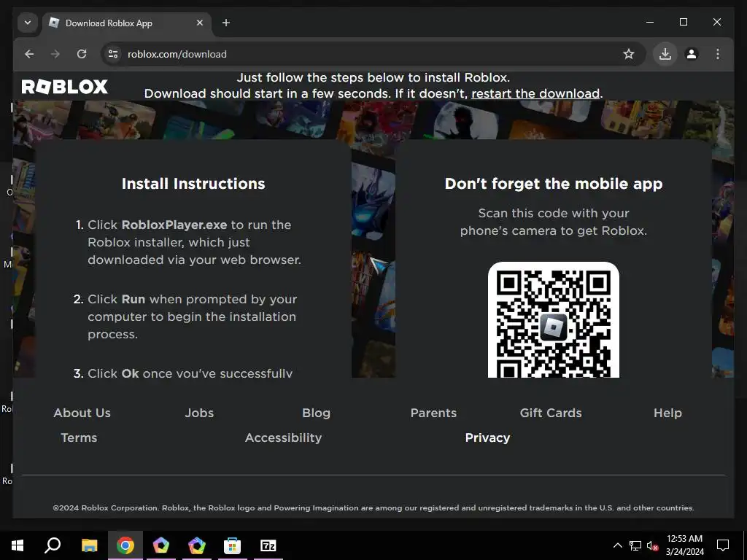Open Chrome downloads panel
This screenshot has height=560, width=747.
[665, 54]
